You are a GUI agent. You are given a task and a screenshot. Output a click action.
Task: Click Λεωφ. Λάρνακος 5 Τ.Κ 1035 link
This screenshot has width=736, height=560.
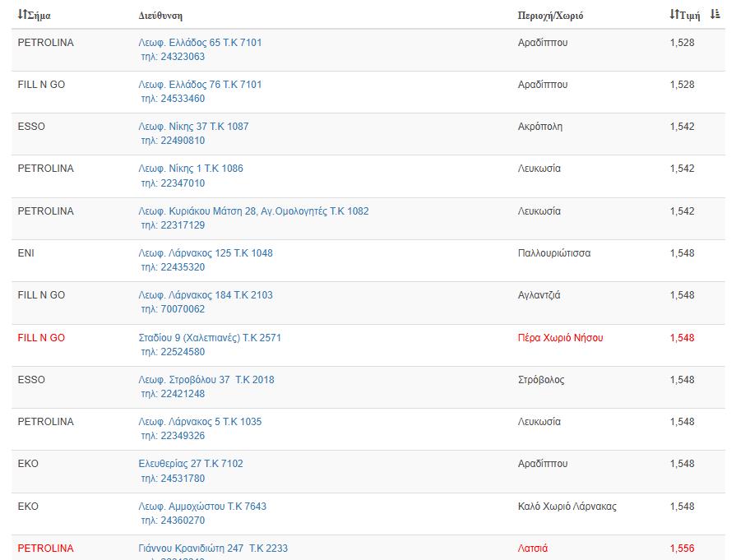pyautogui.click(x=200, y=422)
